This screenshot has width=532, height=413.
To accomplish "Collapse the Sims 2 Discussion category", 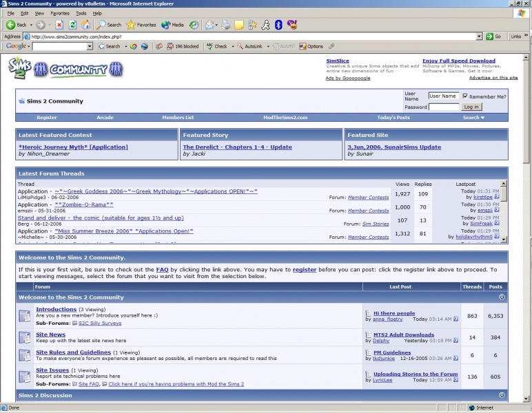I will point(502,395).
